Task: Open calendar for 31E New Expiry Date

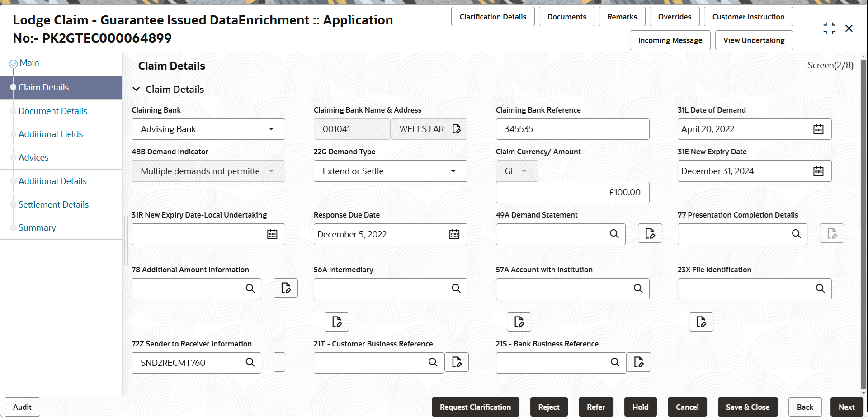Action: [x=818, y=171]
